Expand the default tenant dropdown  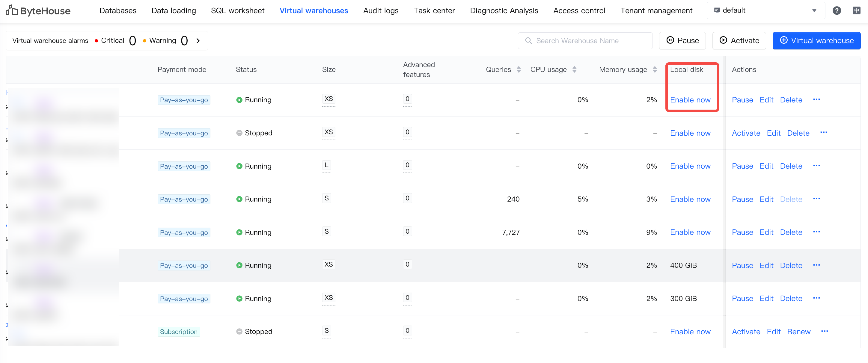pos(814,10)
